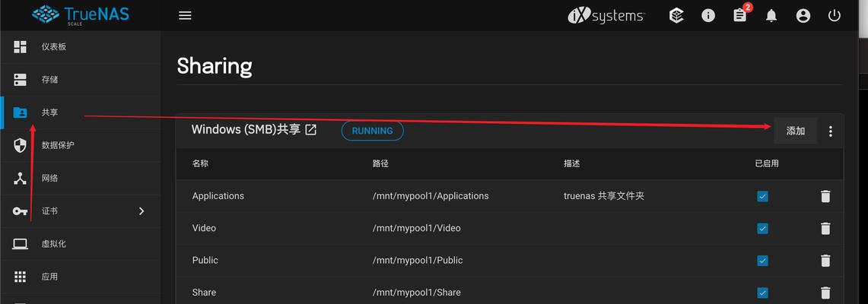Select 共享 sharing in sidebar
Screen dimensions: 868x304
tap(81, 112)
